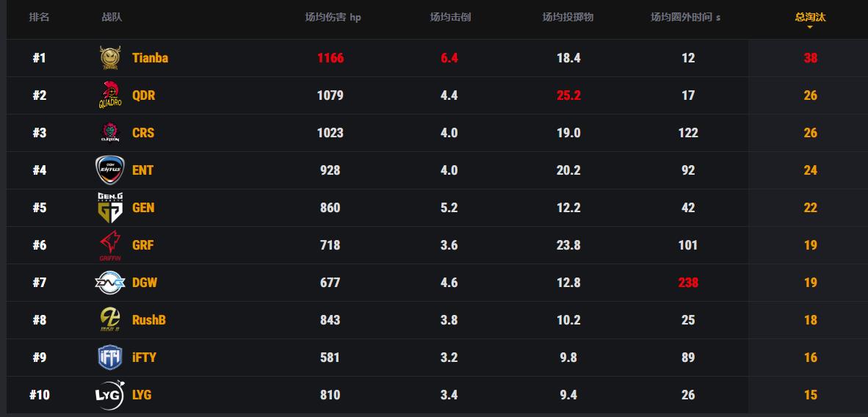
Task: Sort by 场均击倒 column header
Action: pos(450,17)
